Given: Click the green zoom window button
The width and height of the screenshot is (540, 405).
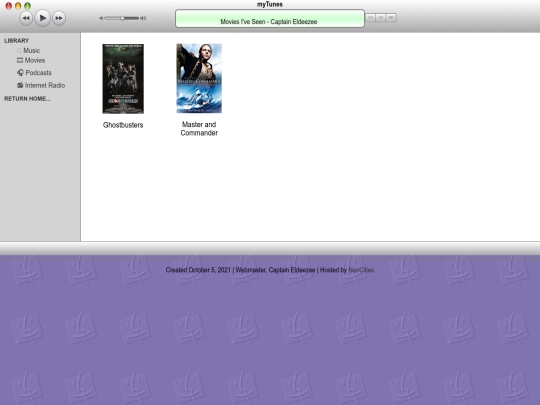Looking at the screenshot, I should click(27, 6).
